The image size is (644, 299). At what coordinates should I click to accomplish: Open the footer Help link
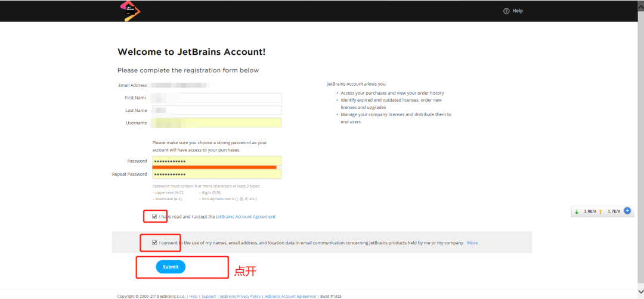tap(193, 296)
